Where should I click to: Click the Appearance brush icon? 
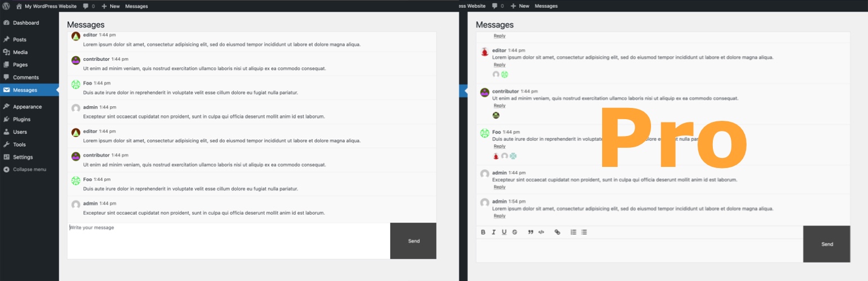(6, 107)
